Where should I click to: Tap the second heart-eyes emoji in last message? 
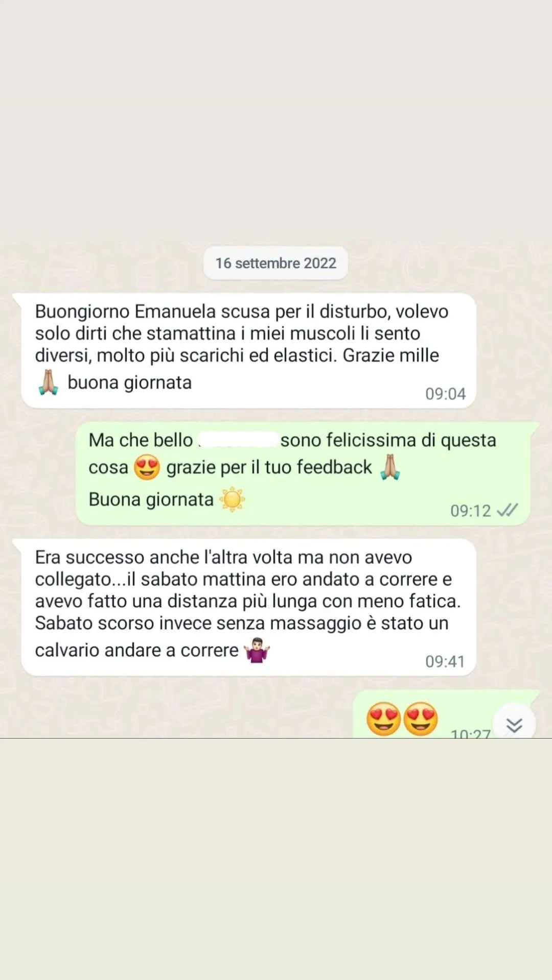click(421, 719)
